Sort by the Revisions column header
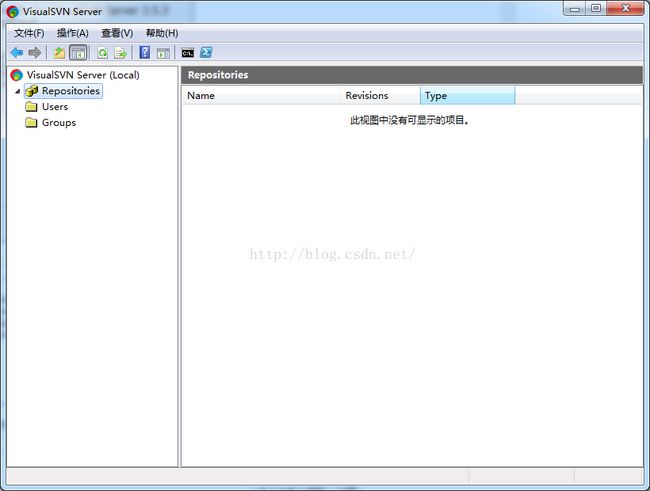650x491 pixels. coord(380,95)
